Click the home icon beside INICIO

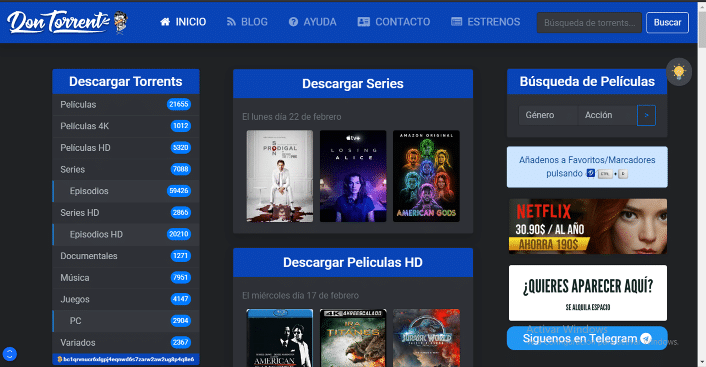coord(165,22)
